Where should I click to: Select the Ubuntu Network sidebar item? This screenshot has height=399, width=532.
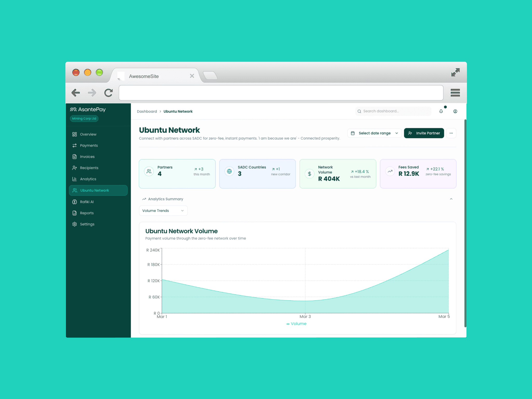pos(95,190)
